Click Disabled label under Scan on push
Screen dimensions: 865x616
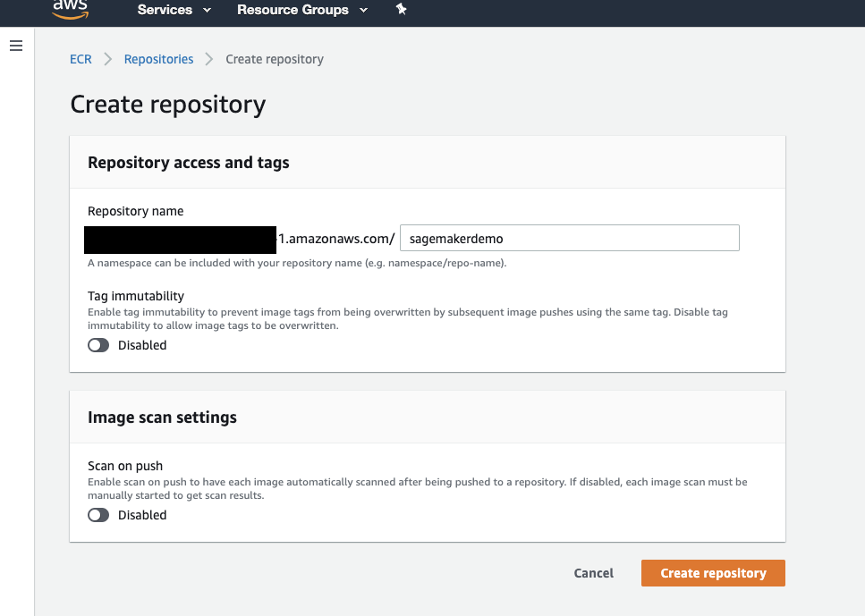[142, 515]
